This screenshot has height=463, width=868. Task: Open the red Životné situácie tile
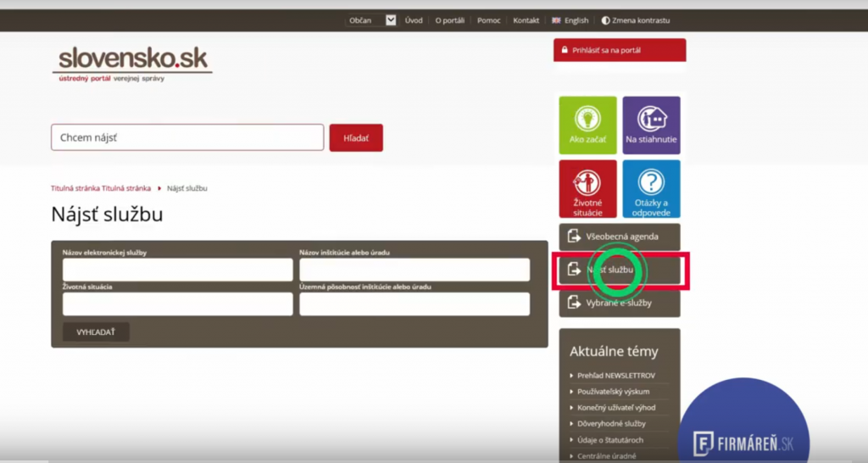[588, 189]
